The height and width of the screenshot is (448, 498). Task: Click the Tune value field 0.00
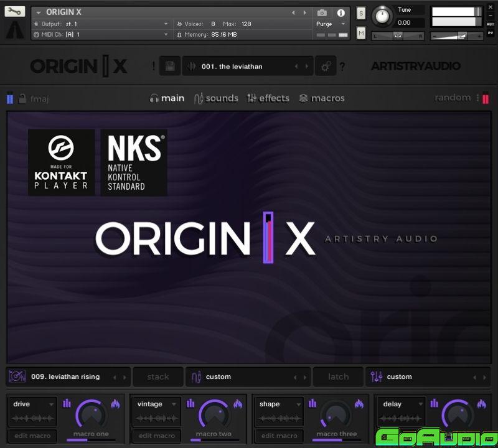pyautogui.click(x=410, y=23)
